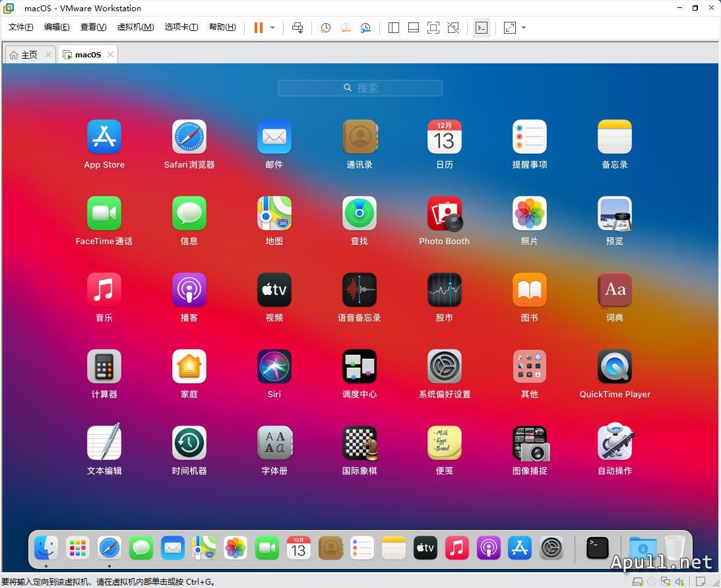721x588 pixels.
Task: Open 图像捕捉 Image Capture
Action: [530, 443]
